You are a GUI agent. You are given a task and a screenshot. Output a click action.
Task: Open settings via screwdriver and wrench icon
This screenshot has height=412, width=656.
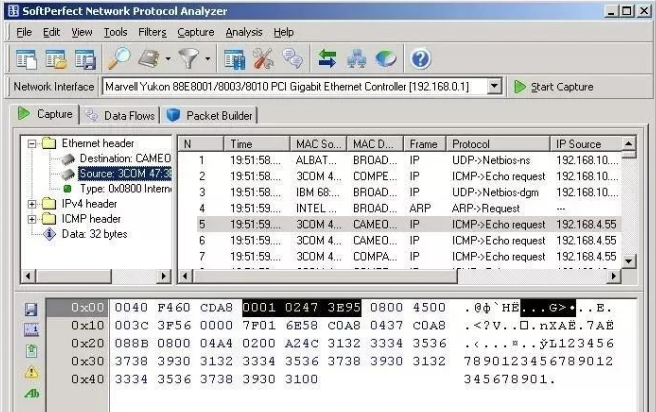point(263,59)
